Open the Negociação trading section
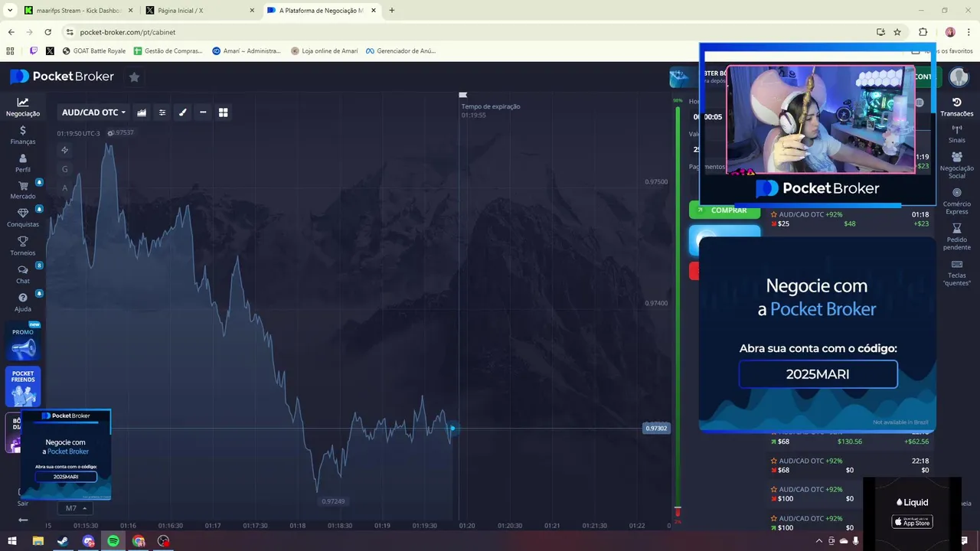This screenshot has width=980, height=551. (23, 107)
